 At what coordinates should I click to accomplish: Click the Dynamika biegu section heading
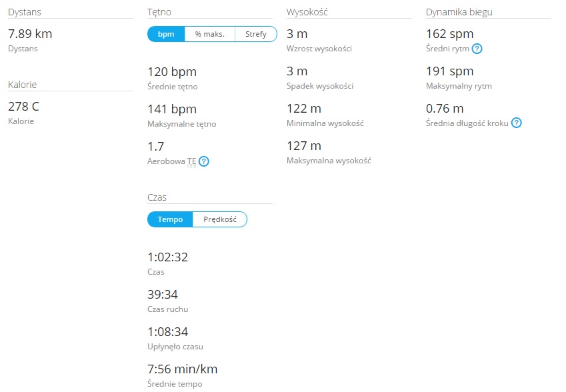coord(459,12)
